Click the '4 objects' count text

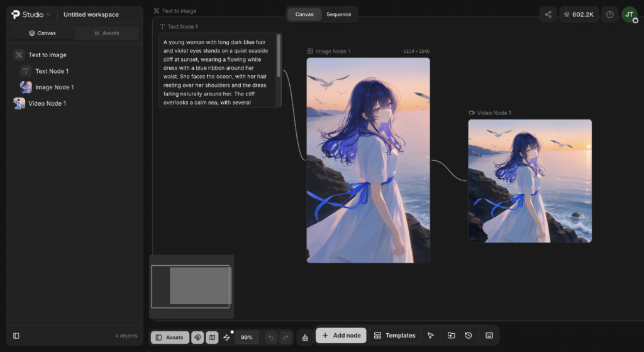pyautogui.click(x=126, y=336)
